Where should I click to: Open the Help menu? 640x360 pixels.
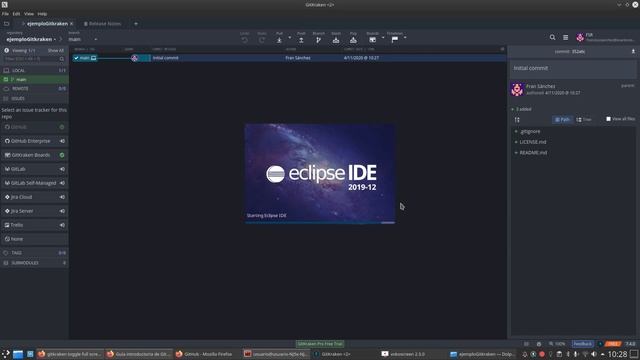pos(42,13)
